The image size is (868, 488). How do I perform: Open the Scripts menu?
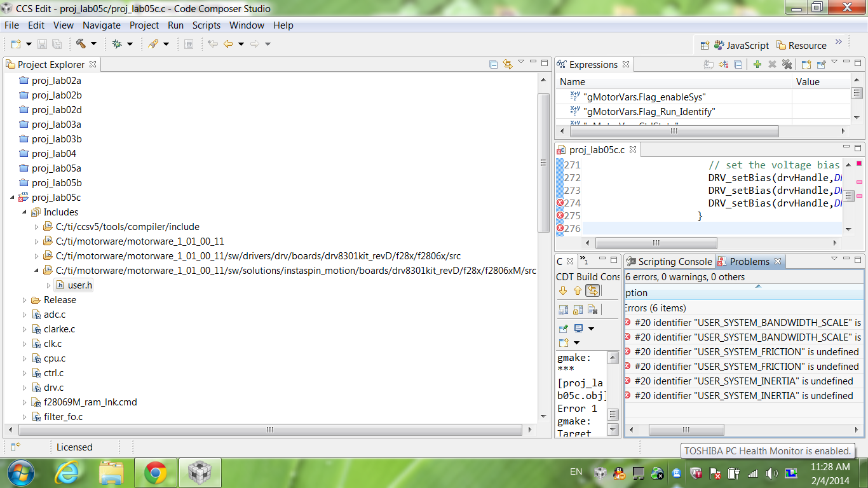coord(207,25)
